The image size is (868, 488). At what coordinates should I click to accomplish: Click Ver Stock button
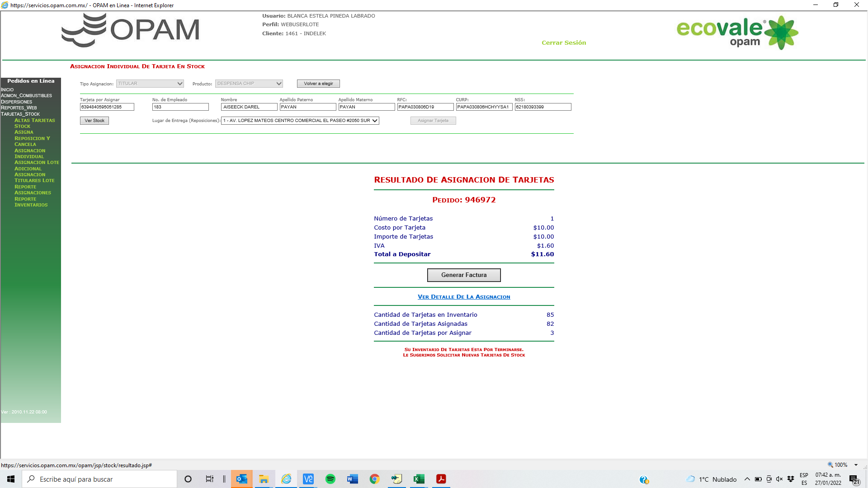[94, 121]
